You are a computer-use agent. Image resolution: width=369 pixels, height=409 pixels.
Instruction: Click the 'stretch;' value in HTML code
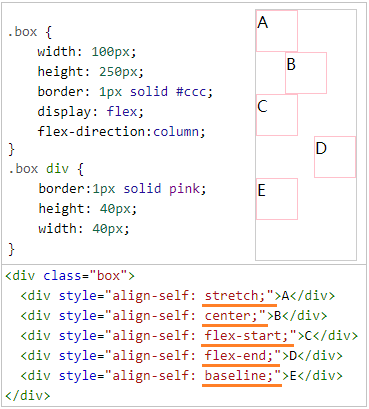(x=235, y=296)
